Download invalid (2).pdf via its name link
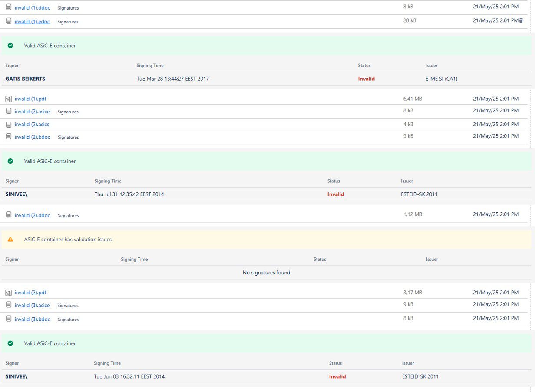Viewport: 545px width, 392px height. [x=30, y=293]
